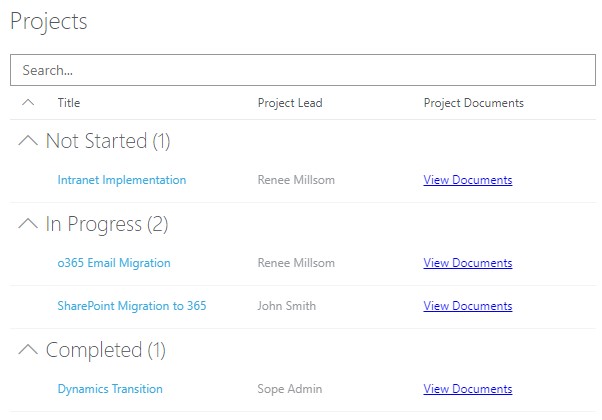Open SharePoint Migration to 365 project
602x420 pixels.
(132, 305)
